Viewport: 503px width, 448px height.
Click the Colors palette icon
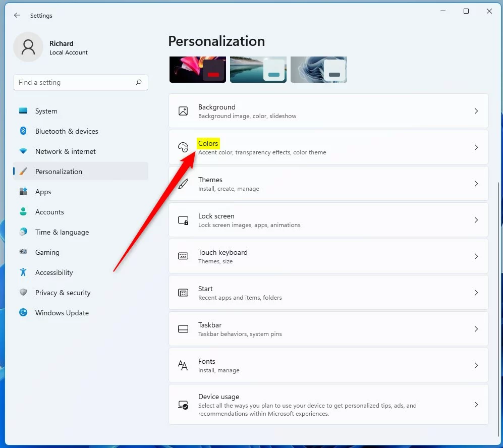[x=183, y=147]
